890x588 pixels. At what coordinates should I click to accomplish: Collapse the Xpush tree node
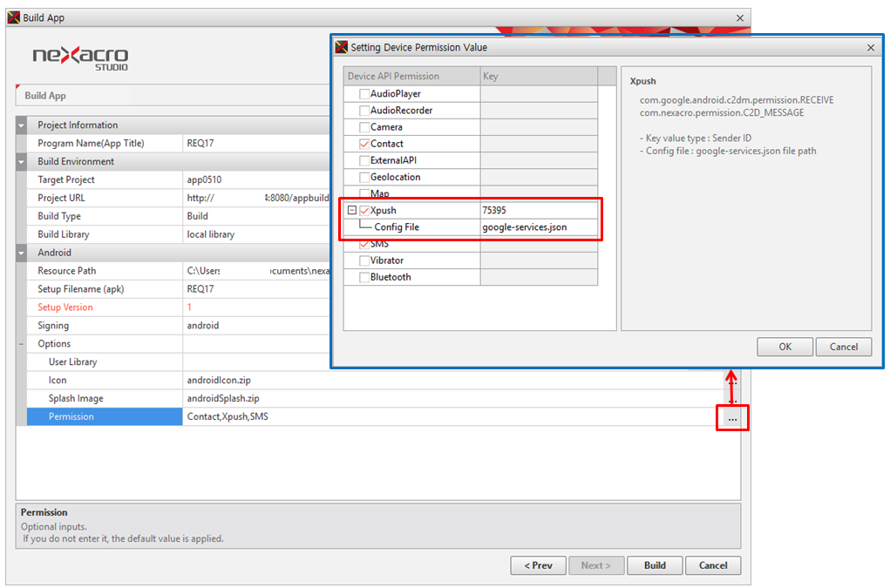point(351,211)
